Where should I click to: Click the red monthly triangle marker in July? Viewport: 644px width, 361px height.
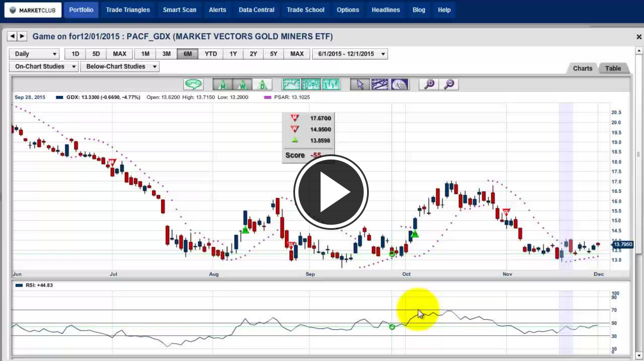(x=112, y=163)
